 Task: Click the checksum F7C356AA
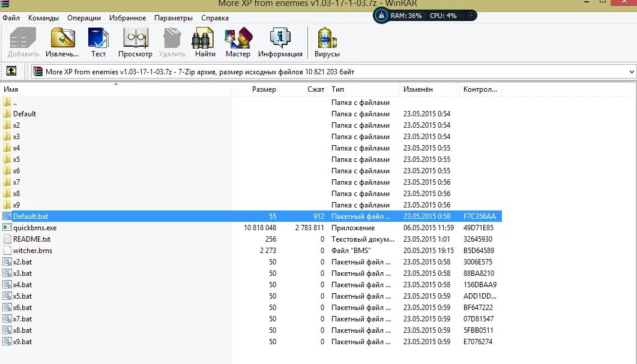[479, 216]
